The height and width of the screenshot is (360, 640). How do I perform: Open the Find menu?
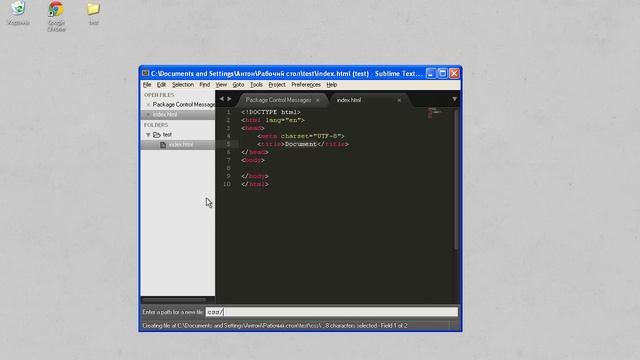point(204,84)
